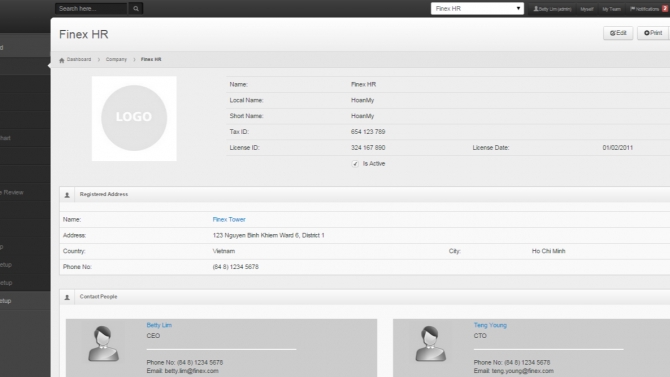Click in the Search here input field
The image size is (670, 377).
click(x=91, y=9)
